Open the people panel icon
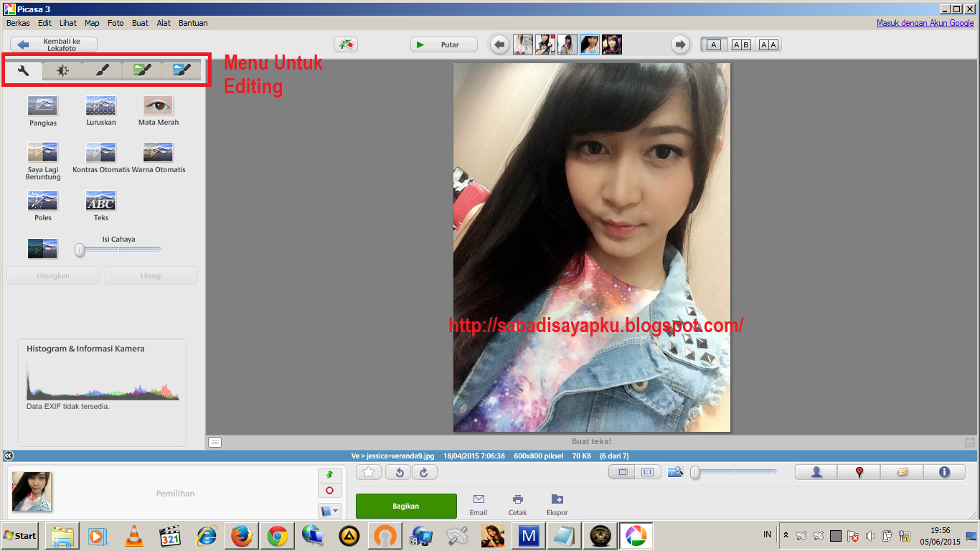The image size is (980, 551). [816, 472]
